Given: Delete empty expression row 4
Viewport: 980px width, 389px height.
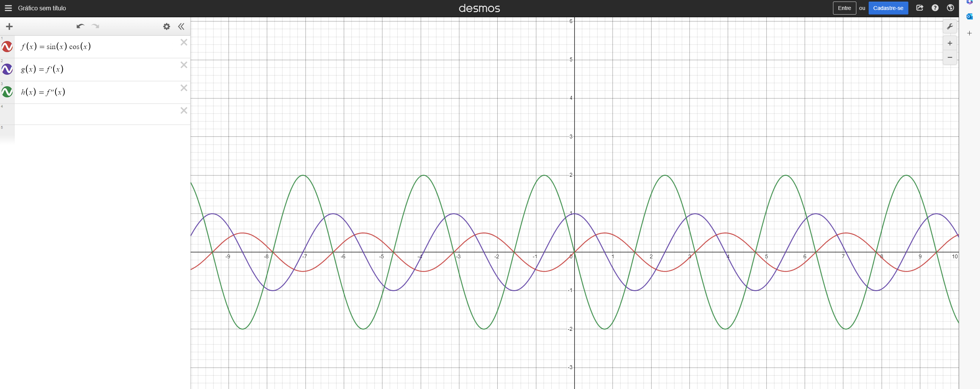Looking at the screenshot, I should [x=184, y=111].
